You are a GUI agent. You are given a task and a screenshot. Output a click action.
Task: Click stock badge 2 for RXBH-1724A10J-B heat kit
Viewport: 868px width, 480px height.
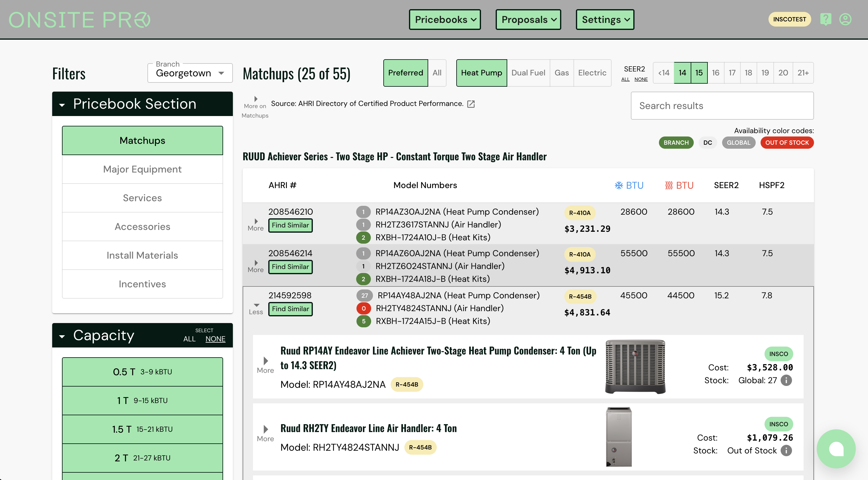pos(363,237)
